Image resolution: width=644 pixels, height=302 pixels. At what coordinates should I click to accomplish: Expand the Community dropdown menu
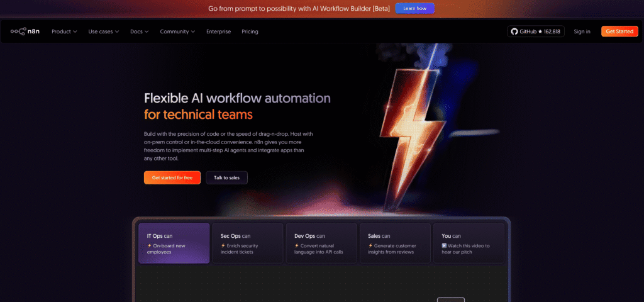[177, 31]
